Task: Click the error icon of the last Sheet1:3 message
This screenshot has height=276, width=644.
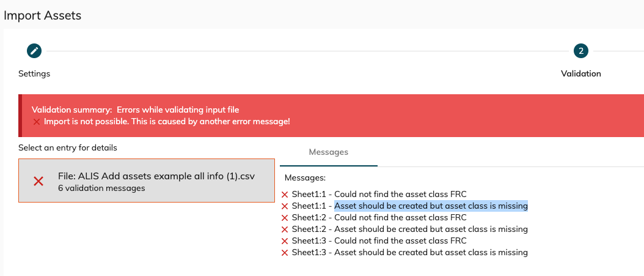Action: (x=285, y=253)
